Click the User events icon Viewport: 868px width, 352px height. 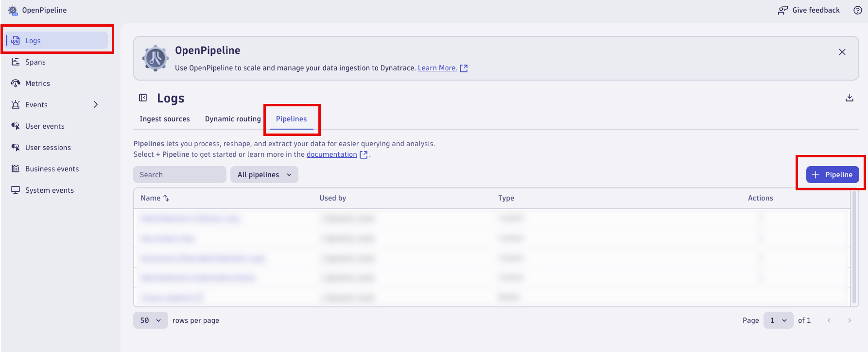tap(16, 126)
